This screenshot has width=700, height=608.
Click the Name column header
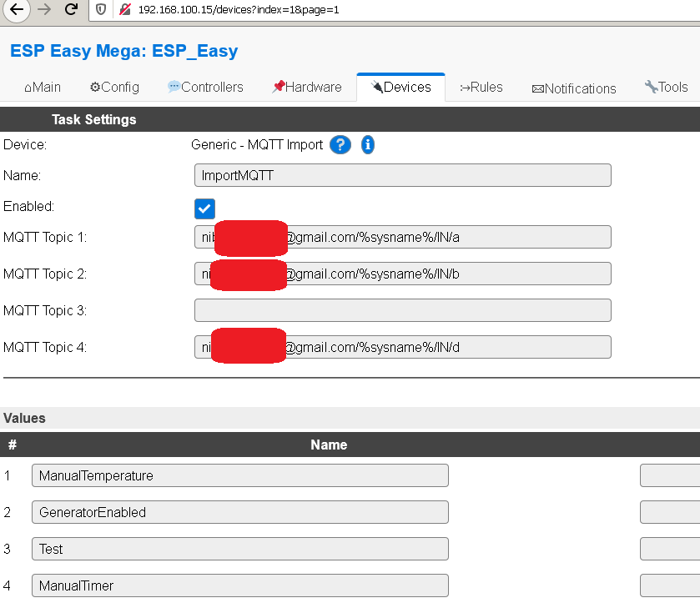[329, 445]
